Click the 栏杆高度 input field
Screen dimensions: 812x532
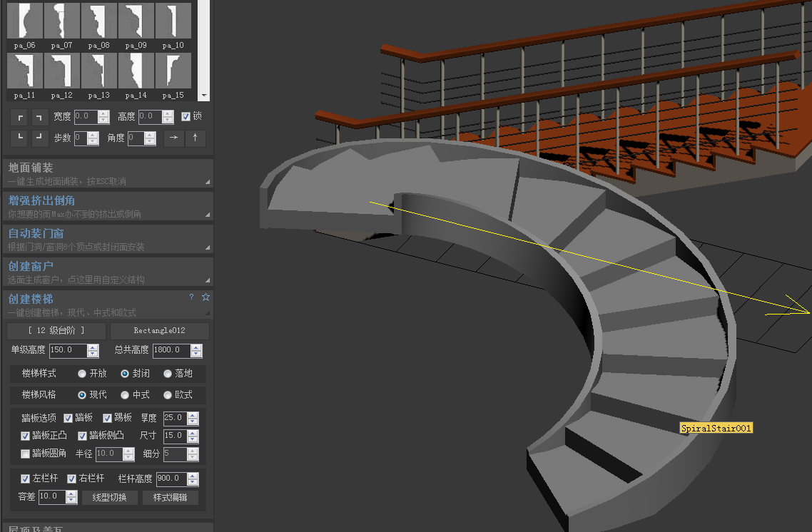171,479
